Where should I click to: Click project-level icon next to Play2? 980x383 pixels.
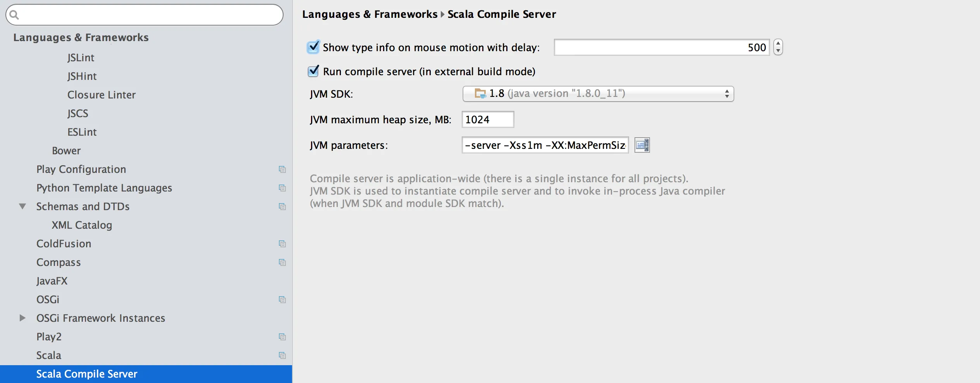[282, 337]
